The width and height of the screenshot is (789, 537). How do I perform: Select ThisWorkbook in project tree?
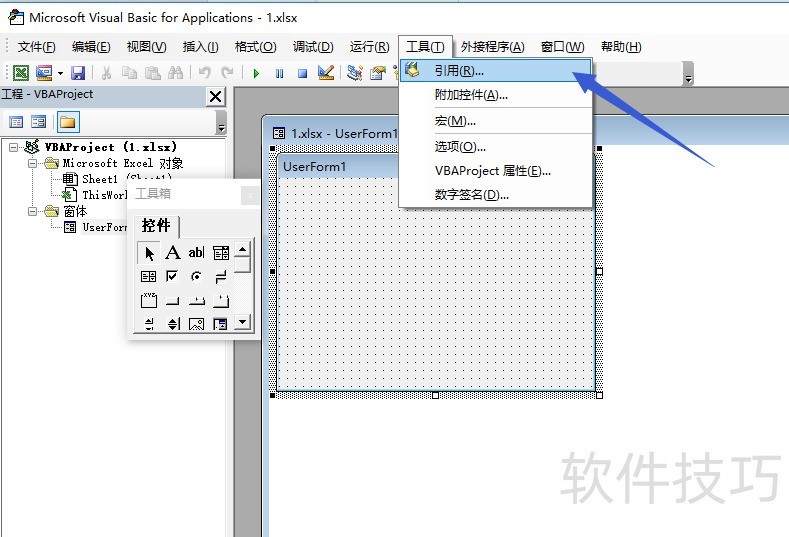pos(105,195)
